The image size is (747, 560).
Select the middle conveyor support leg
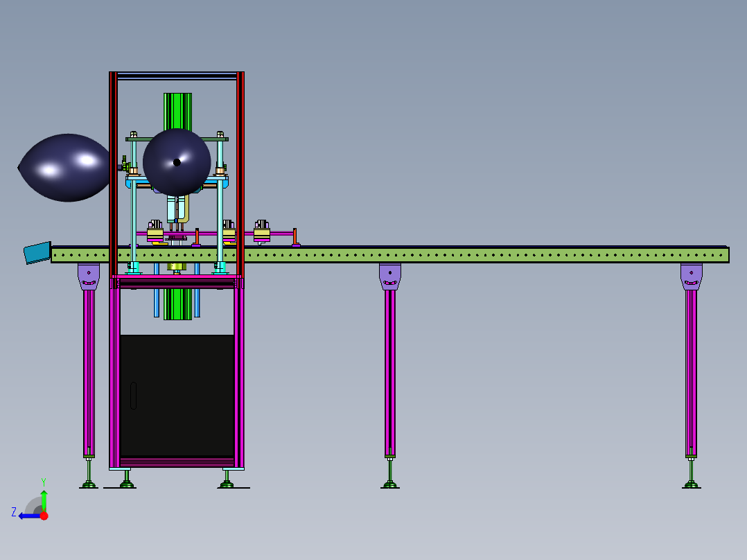point(390,373)
